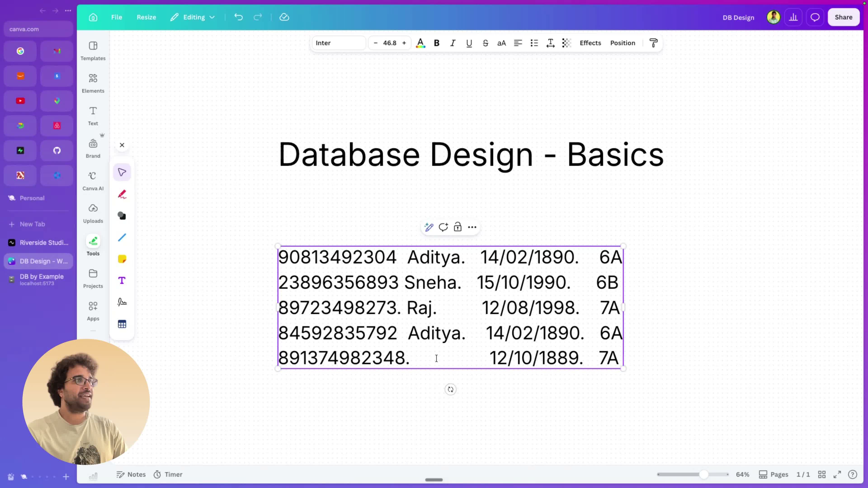Click Magic Write icon above text box
Viewport: 868px width, 488px height.
pos(429,227)
